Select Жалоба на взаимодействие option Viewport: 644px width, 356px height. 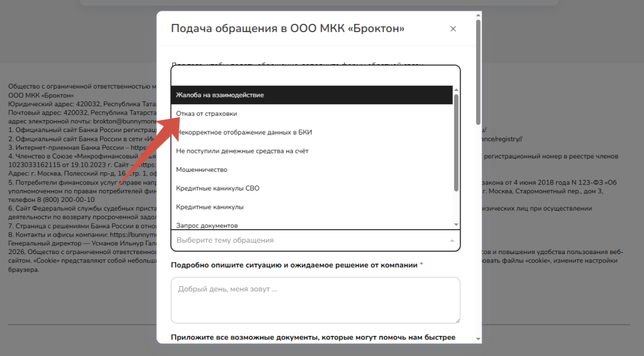(x=312, y=95)
